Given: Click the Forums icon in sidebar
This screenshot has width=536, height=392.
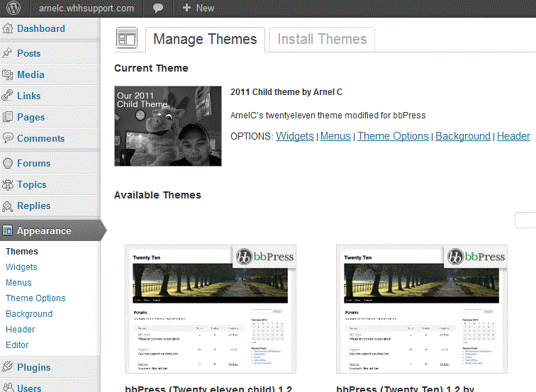Looking at the screenshot, I should coord(8,163).
